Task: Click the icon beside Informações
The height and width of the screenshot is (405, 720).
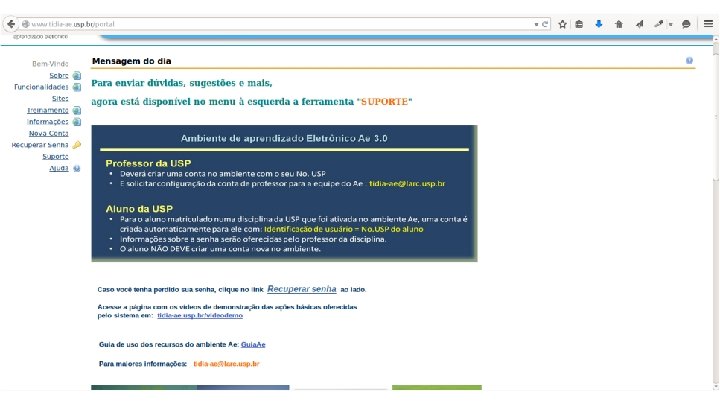Action: coord(77,122)
